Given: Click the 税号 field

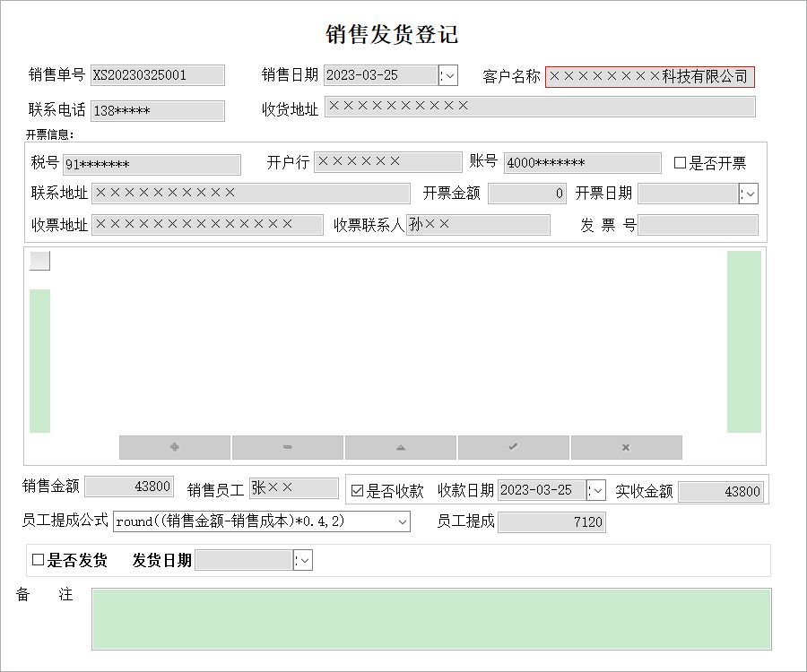Looking at the screenshot, I should [x=152, y=165].
